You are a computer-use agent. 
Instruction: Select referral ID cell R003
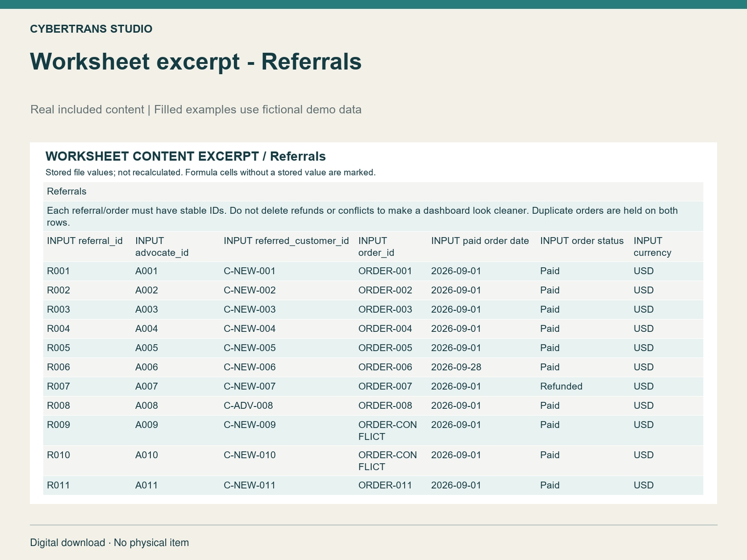point(58,309)
